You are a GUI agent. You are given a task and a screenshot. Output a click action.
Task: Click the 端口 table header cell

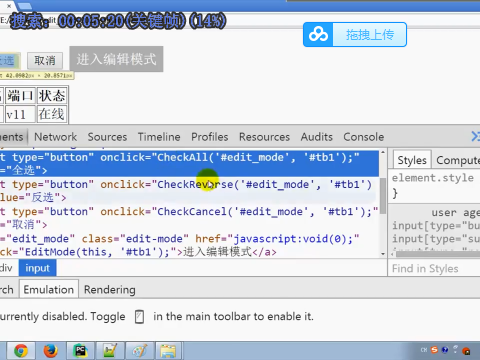(x=20, y=96)
